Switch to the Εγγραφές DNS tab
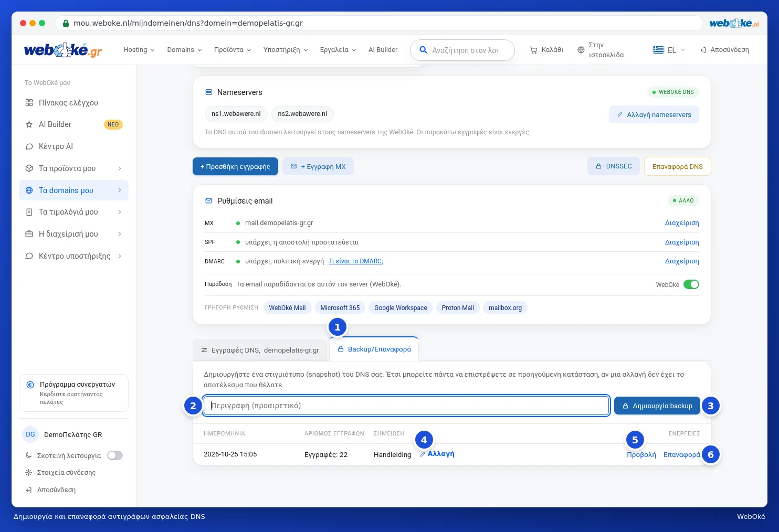This screenshot has width=779, height=532. coord(260,350)
